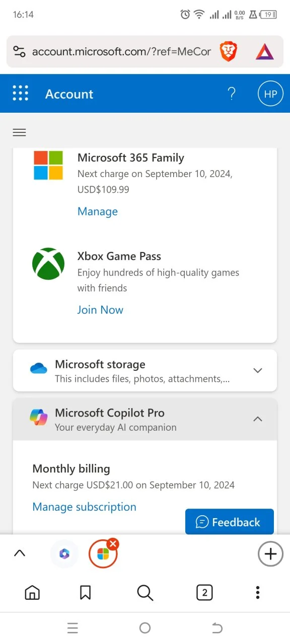Open the bookmarks icon in bottom bar
The width and height of the screenshot is (290, 644).
coord(86,592)
